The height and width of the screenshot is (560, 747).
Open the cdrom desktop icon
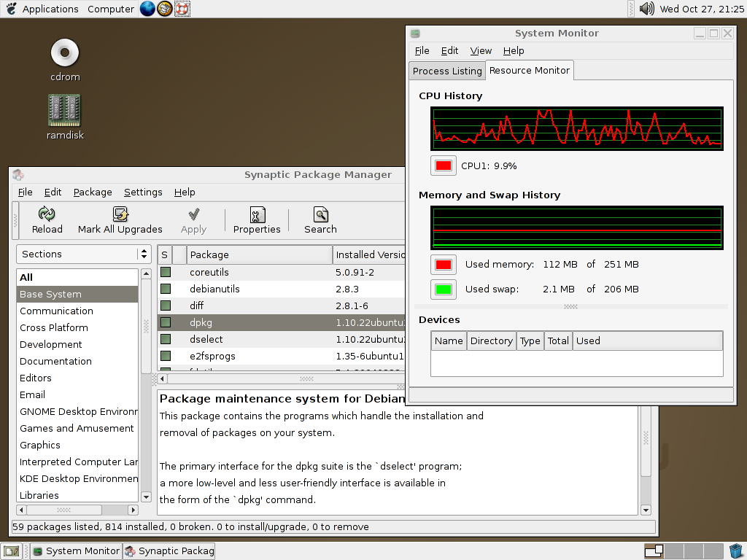pos(65,52)
